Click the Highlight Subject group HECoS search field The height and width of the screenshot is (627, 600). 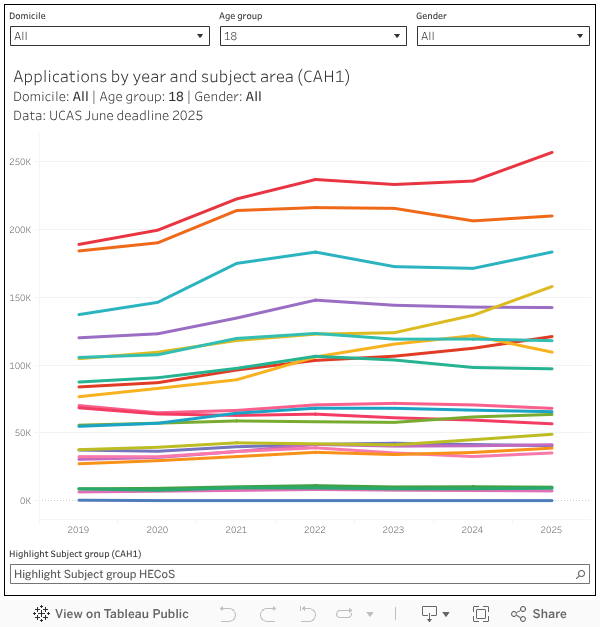300,574
